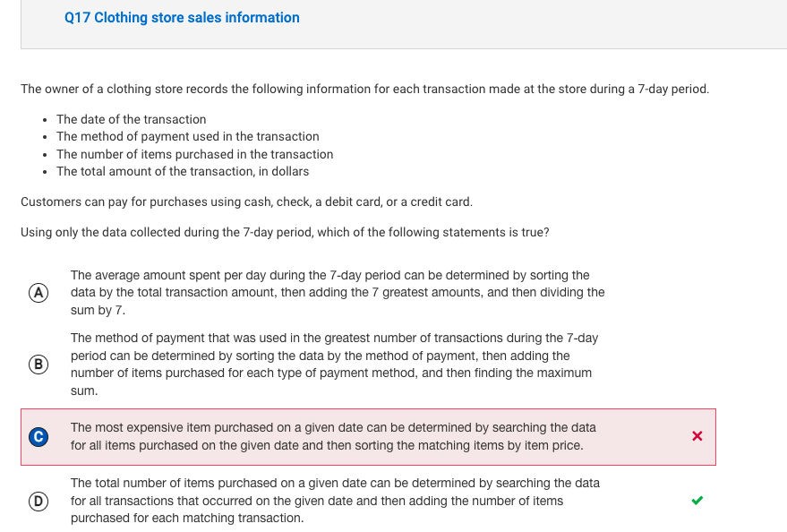Click answer B text about payment method
Image resolution: width=787 pixels, height=532 pixels.
pos(334,365)
